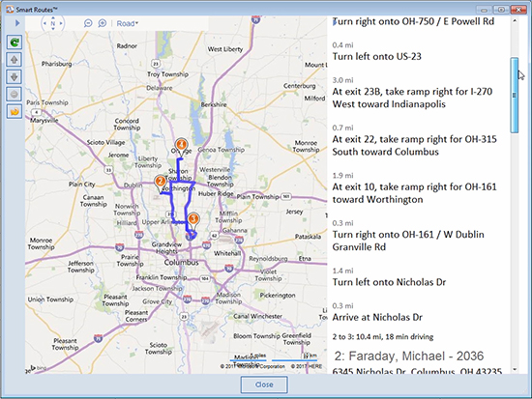Zoom out with the map minus magnifier
The height and width of the screenshot is (399, 532).
[x=88, y=23]
